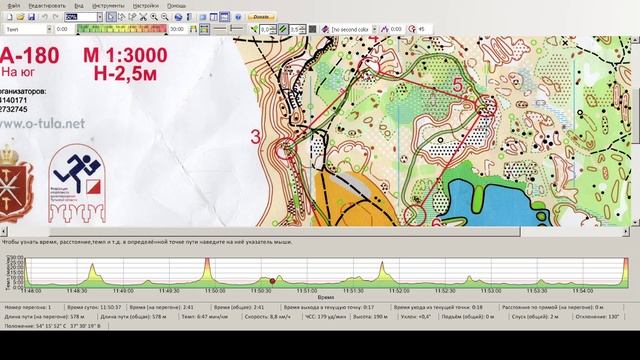This screenshot has width=640, height=360.
Task: Click the map scrollbar right arrow
Action: pyautogui.click(x=626, y=231)
